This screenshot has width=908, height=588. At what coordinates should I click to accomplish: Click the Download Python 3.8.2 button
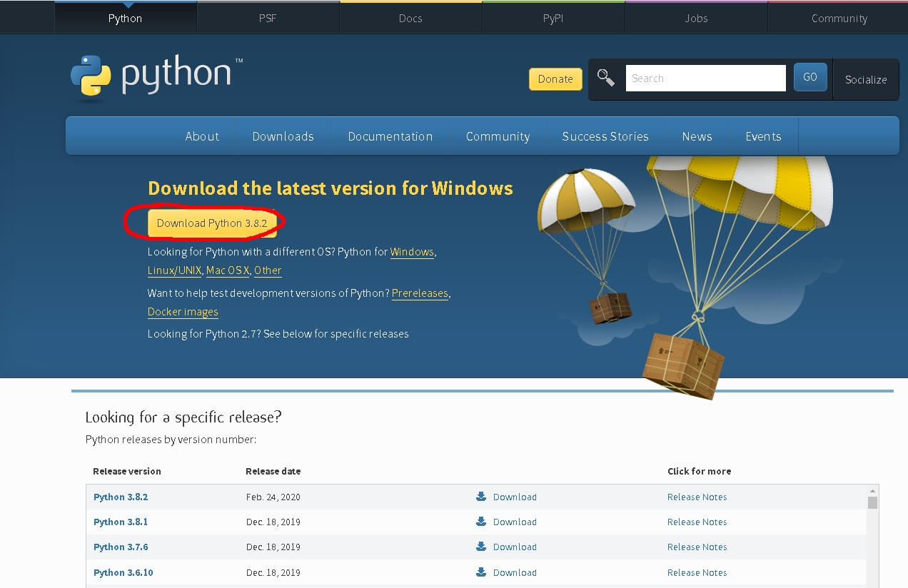click(212, 223)
